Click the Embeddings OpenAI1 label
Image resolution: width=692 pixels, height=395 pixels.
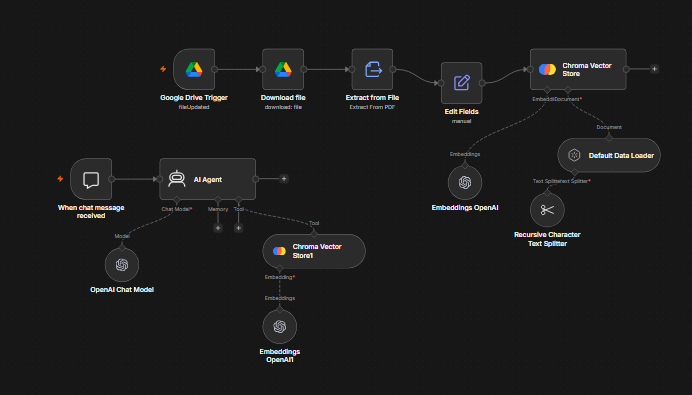279,355
